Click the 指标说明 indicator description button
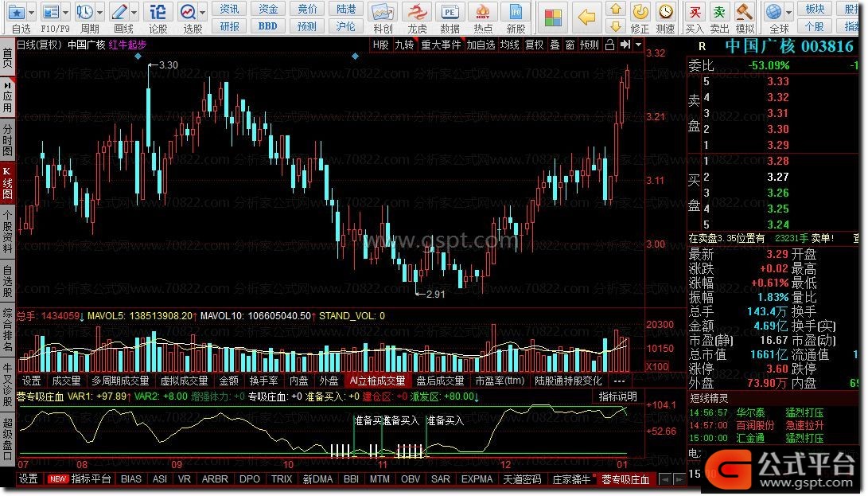The width and height of the screenshot is (868, 496). (x=618, y=396)
